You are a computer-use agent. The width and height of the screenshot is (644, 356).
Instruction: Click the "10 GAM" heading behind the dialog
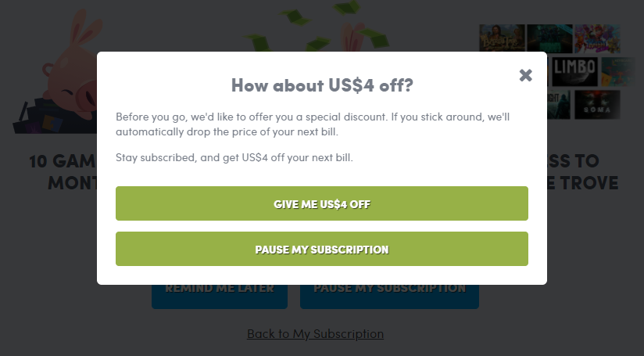click(63, 160)
